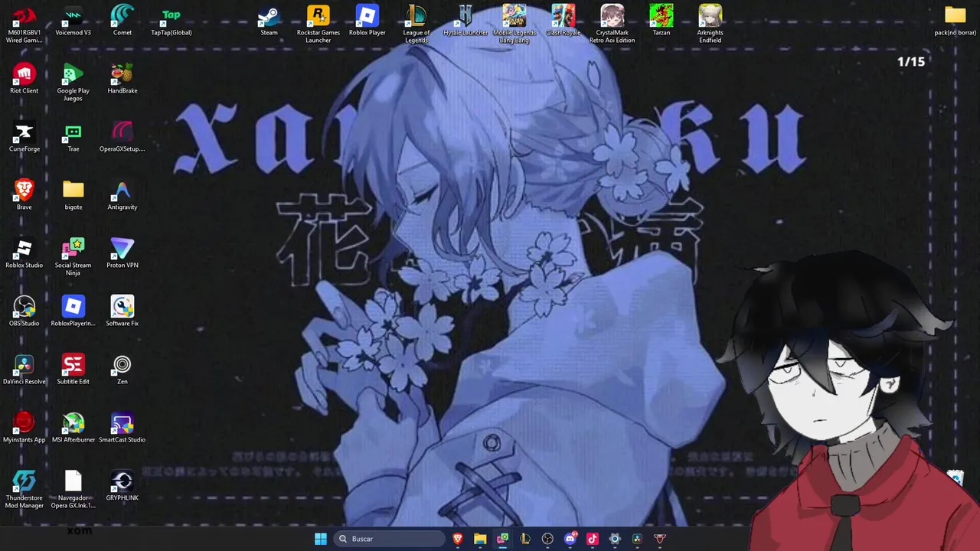This screenshot has height=551, width=980.
Task: Select the Navegador Opera GX.lnk file
Action: 73,488
